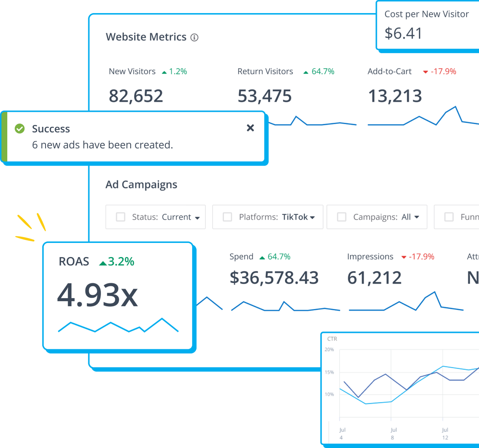Click the Add-to-Cart red decline arrow

click(425, 72)
